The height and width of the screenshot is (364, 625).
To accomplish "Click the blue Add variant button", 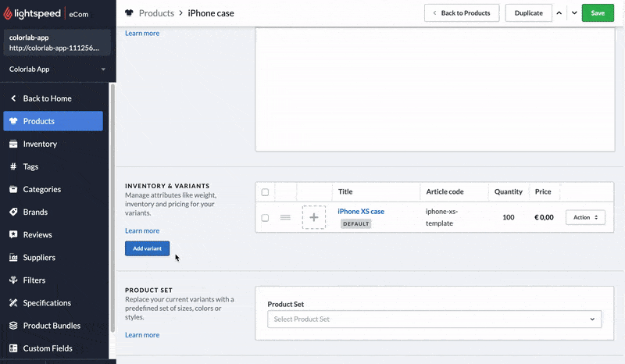I will (x=147, y=248).
